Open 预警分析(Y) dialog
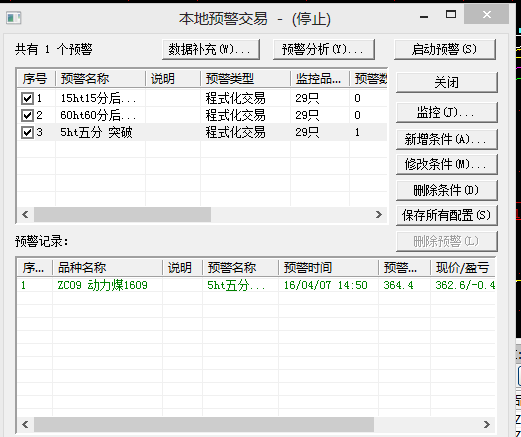Image resolution: width=521 pixels, height=437 pixels. 324,49
